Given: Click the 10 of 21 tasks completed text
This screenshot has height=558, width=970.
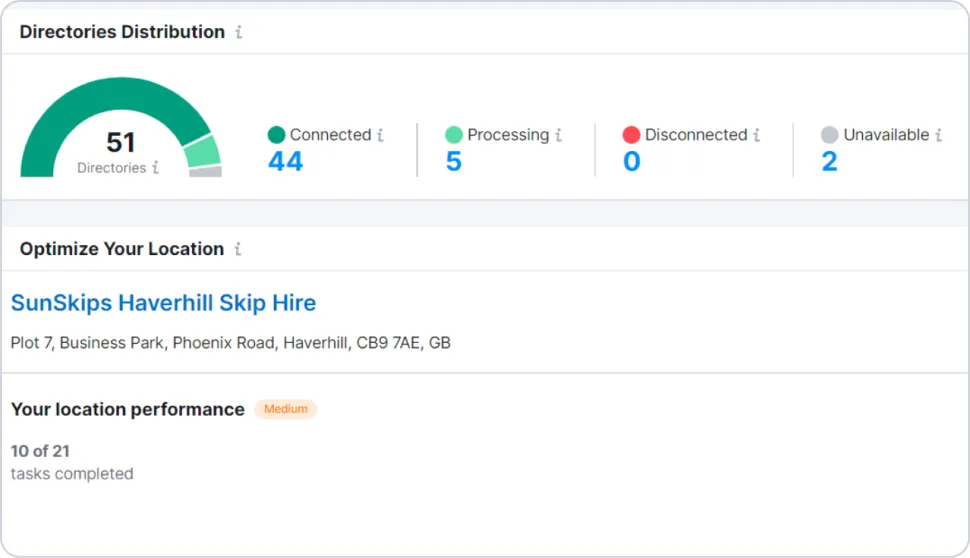Looking at the screenshot, I should pos(72,462).
